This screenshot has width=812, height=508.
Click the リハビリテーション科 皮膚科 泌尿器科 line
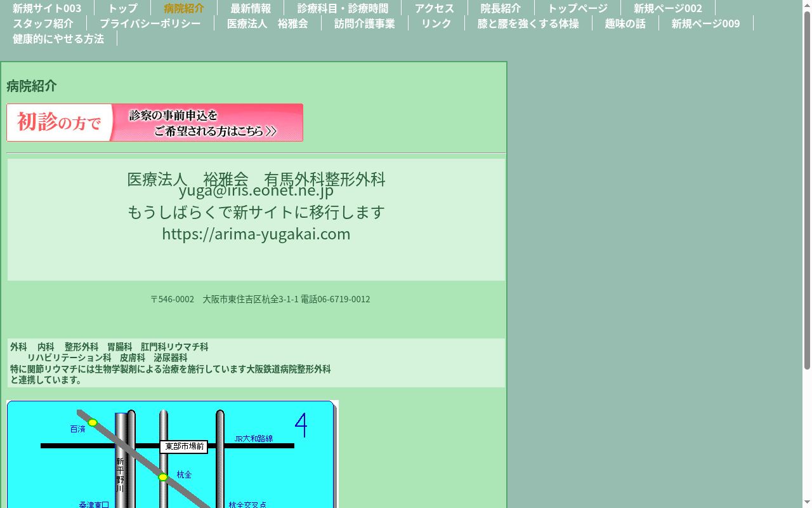107,358
